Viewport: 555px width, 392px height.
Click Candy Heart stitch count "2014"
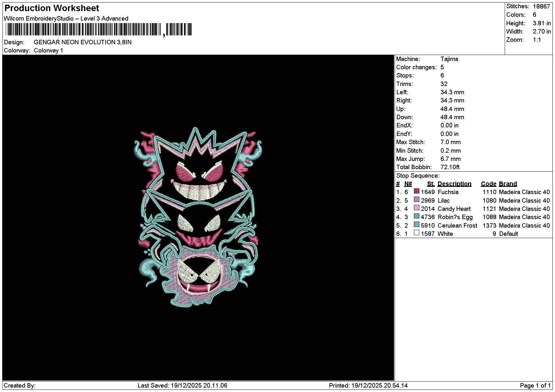(428, 209)
